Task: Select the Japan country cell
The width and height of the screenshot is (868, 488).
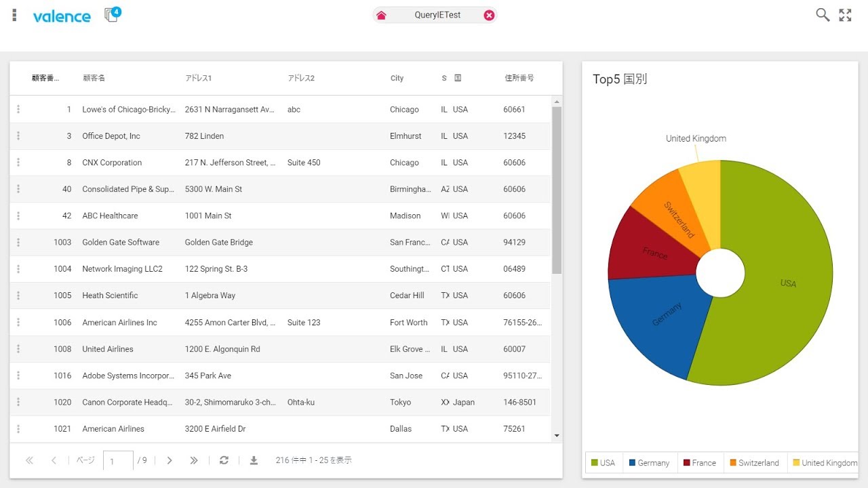Action: (x=464, y=402)
